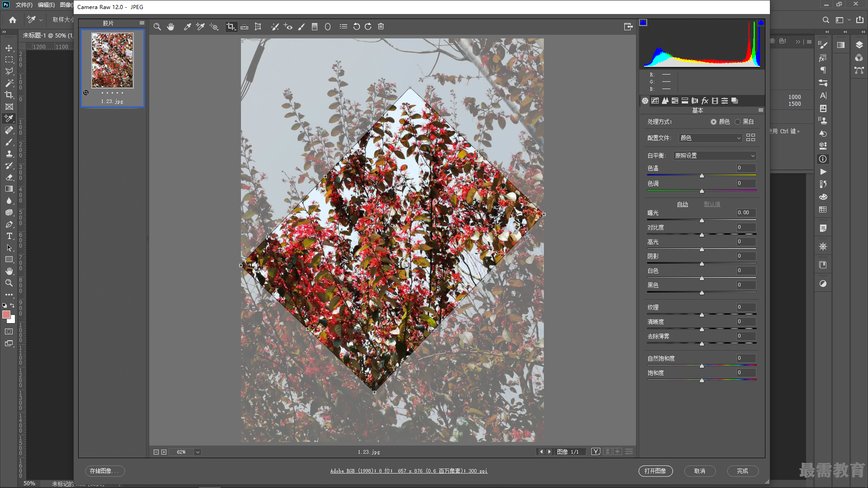Select the Zoom tool in Camera Raw toolbar
868x488 pixels.
[157, 27]
